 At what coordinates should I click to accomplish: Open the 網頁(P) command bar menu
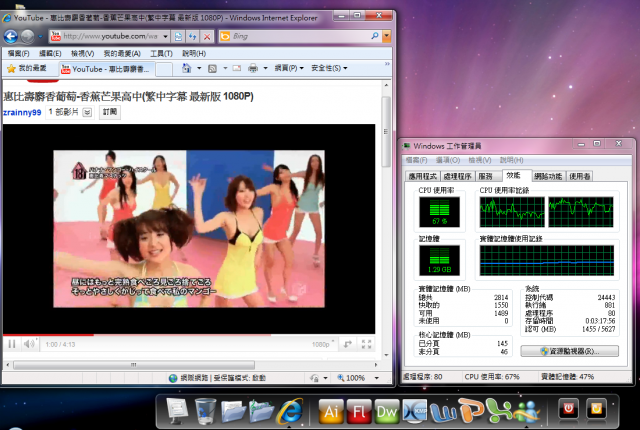(x=289, y=68)
